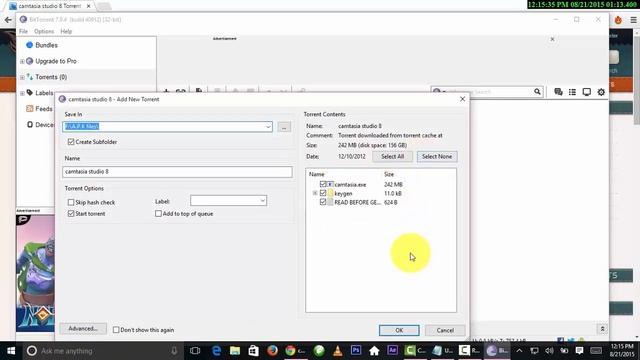Click the Cancel button
The height and width of the screenshot is (360, 640).
(x=445, y=330)
